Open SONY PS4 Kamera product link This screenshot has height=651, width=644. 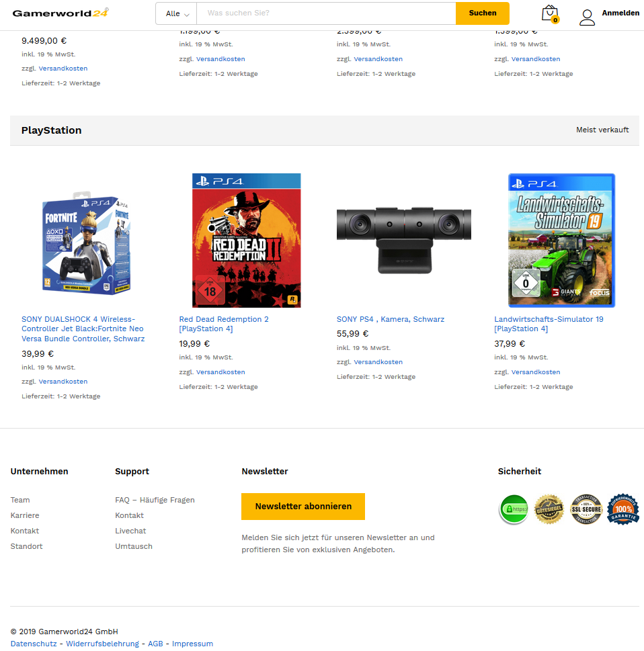coord(390,319)
